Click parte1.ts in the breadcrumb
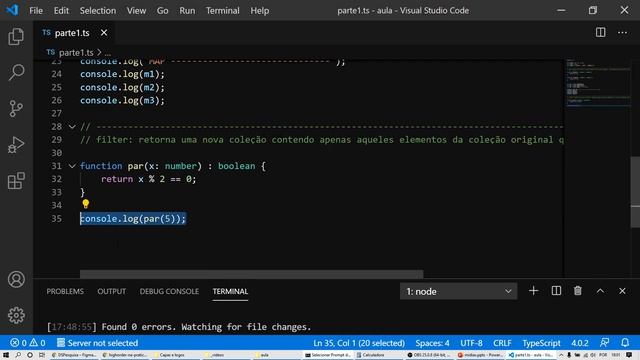 pyautogui.click(x=76, y=53)
